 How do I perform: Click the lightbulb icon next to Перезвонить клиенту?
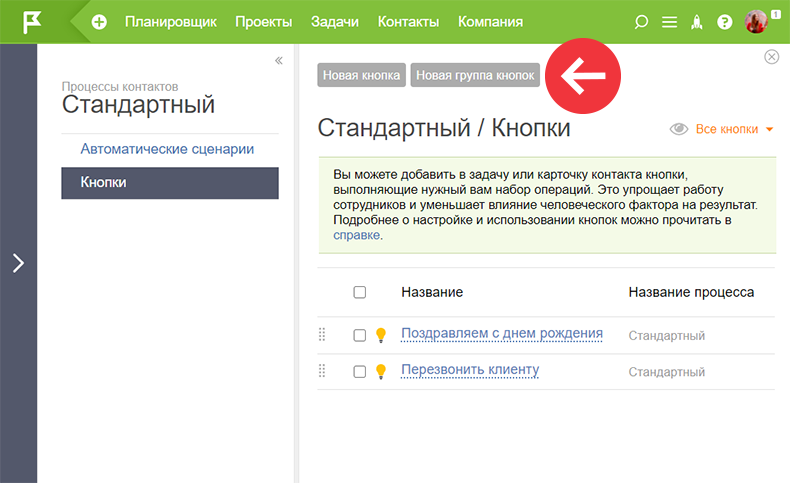tap(381, 372)
